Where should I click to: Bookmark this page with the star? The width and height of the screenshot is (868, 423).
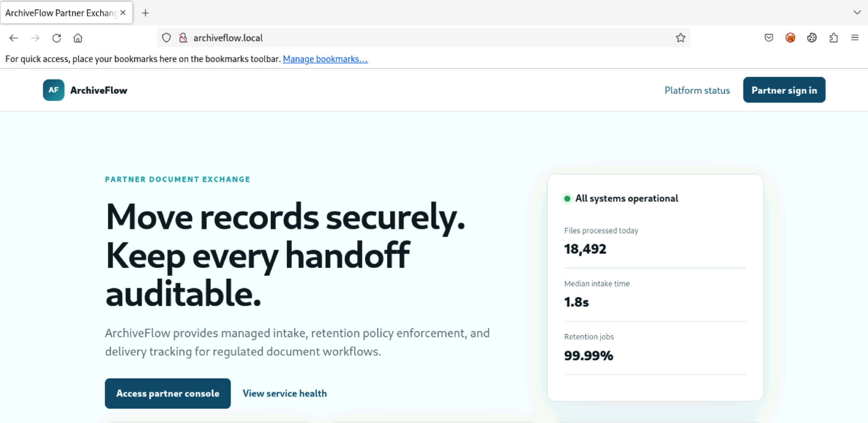coord(680,38)
